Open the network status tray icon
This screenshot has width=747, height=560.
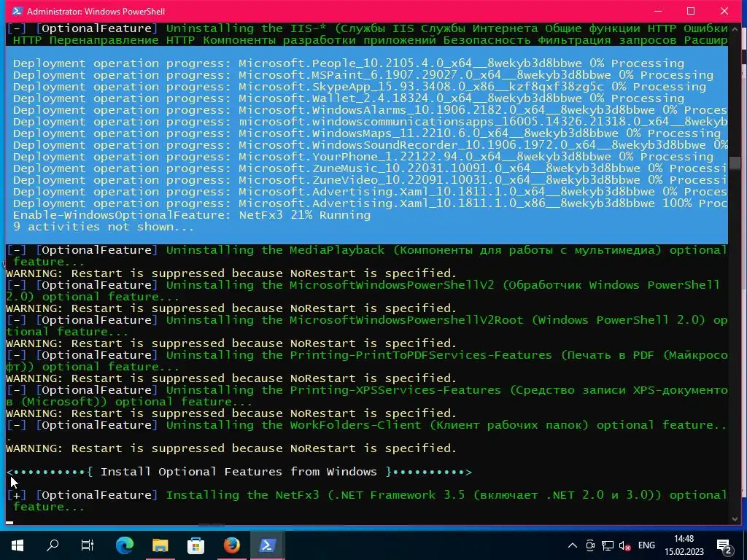coord(608,545)
